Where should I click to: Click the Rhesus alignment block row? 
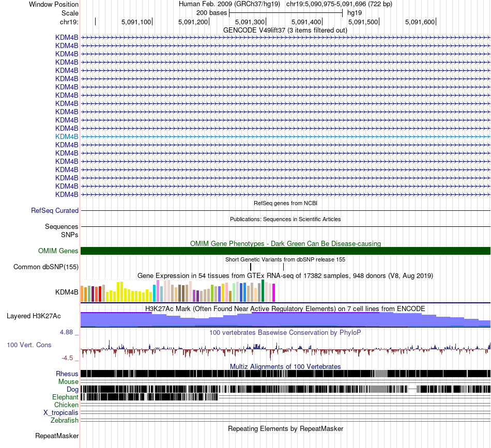pos(286,374)
